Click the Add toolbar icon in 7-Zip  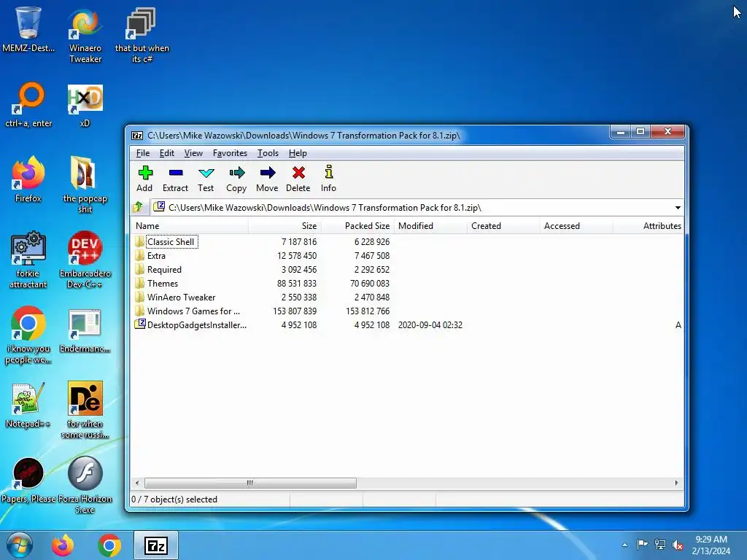click(145, 179)
